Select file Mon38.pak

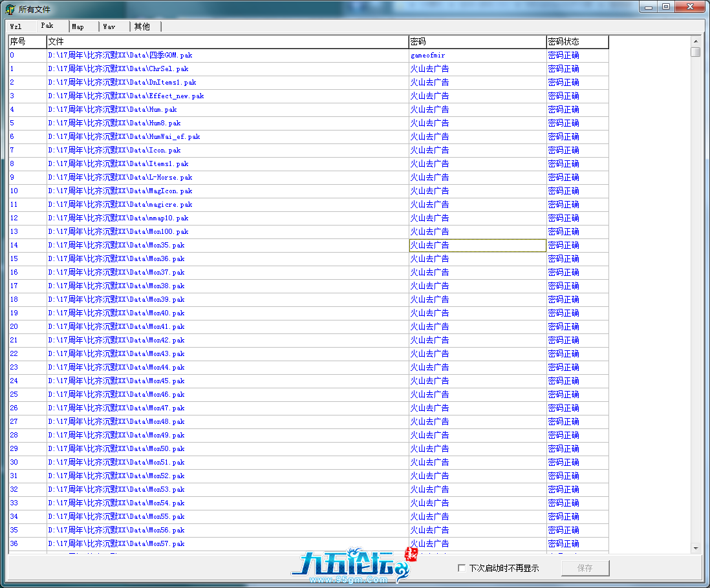(228, 286)
